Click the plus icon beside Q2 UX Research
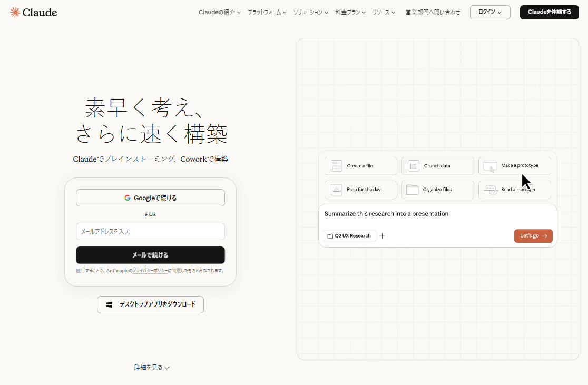 382,236
